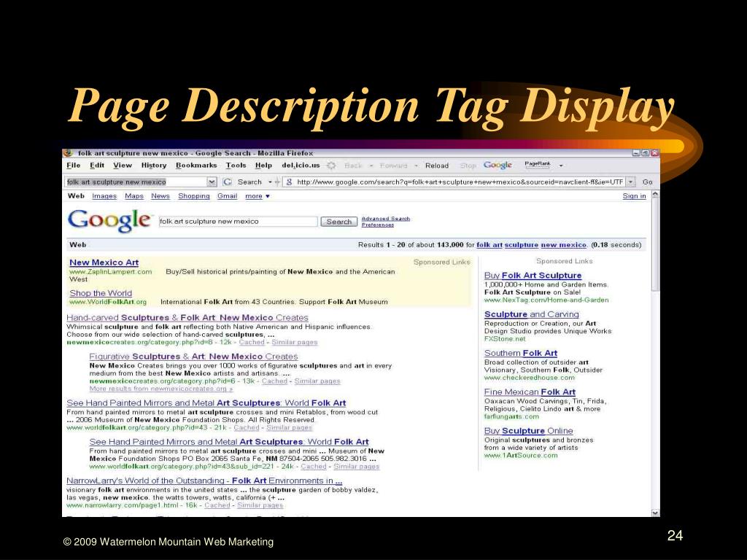Open the View menu
This screenshot has height=560, width=747.
[123, 166]
